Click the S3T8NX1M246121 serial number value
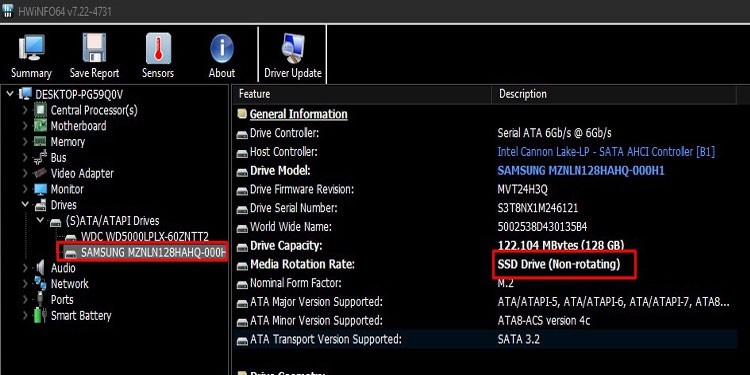The width and height of the screenshot is (750, 375). coord(538,209)
